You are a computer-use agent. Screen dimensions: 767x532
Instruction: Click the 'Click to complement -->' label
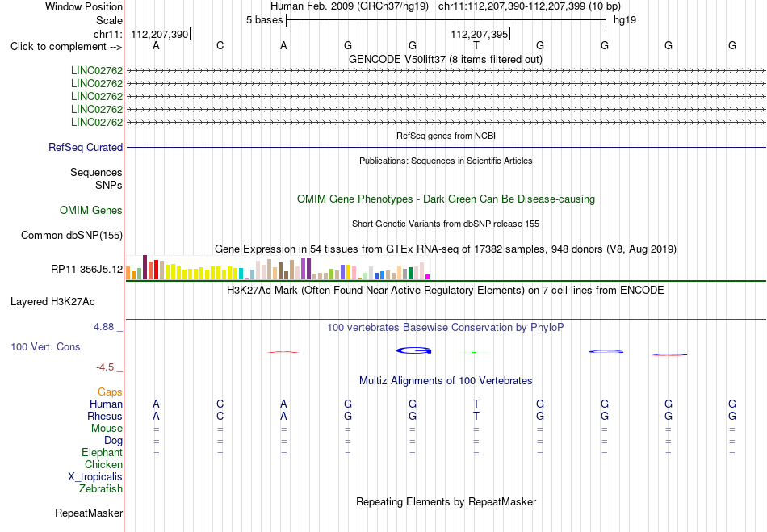coord(66,47)
